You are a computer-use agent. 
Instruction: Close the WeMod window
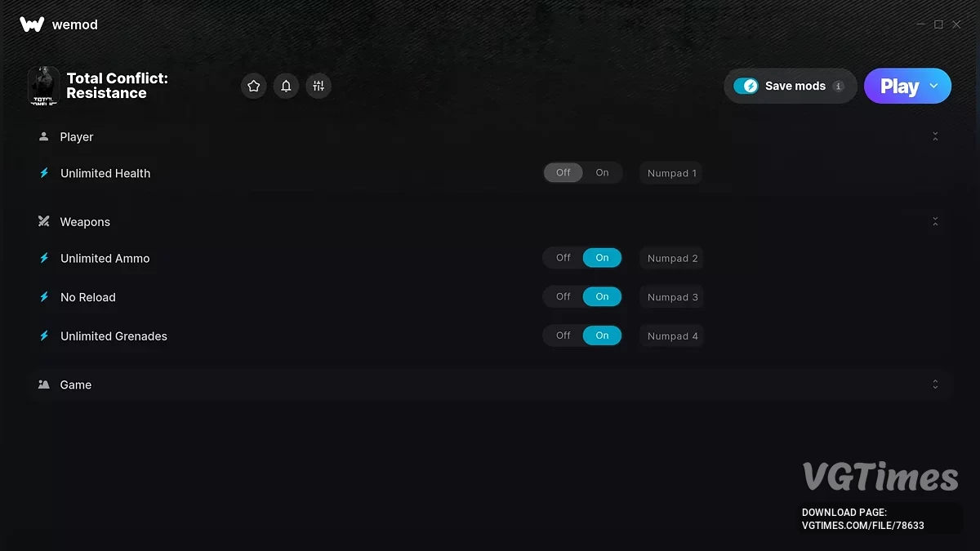[x=956, y=24]
